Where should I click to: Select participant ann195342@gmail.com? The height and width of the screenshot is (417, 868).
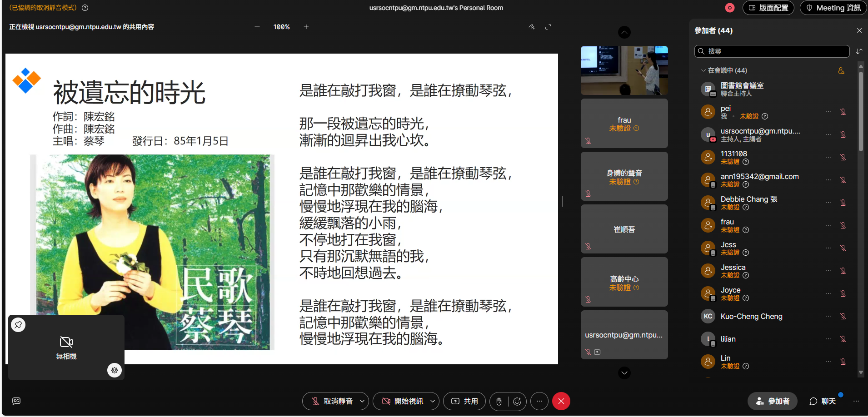774,180
